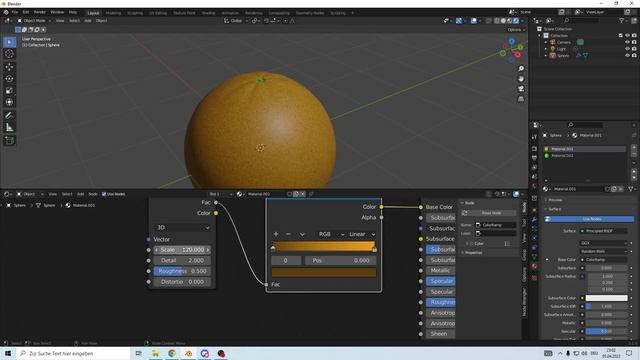This screenshot has width=640, height=360.
Task: Select the Measure tool
Action: click(x=9, y=128)
